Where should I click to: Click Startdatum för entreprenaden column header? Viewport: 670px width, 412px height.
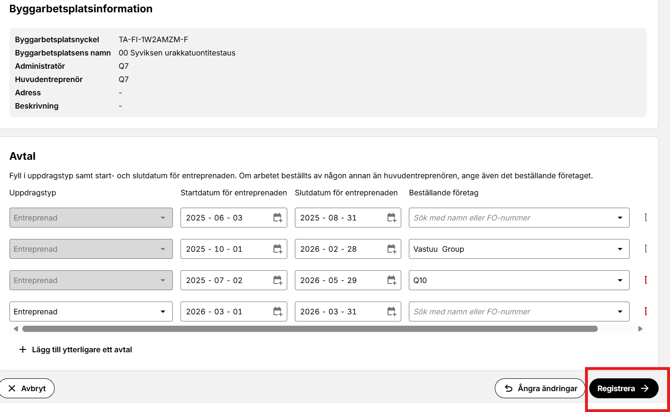pyautogui.click(x=233, y=193)
